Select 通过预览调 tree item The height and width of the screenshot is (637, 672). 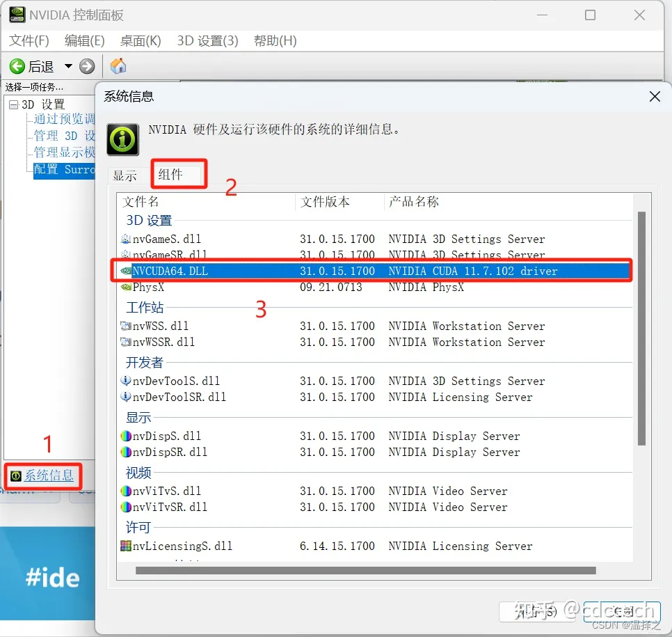coord(64,119)
